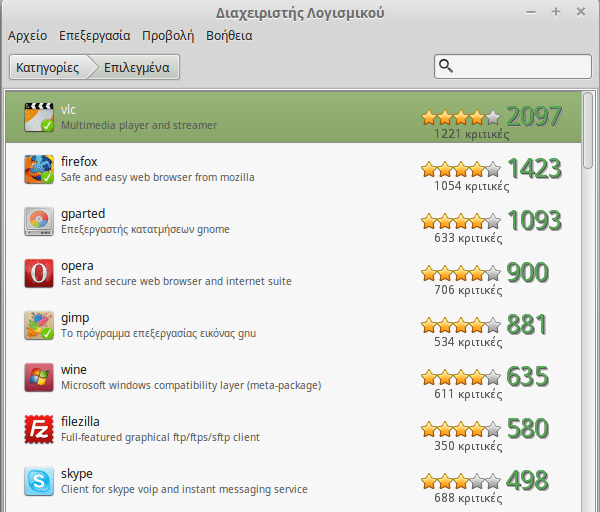Click 'Επεξεργαστής κατατμήσεων gnome' description
Image resolution: width=600 pixels, height=512 pixels.
[x=145, y=230]
